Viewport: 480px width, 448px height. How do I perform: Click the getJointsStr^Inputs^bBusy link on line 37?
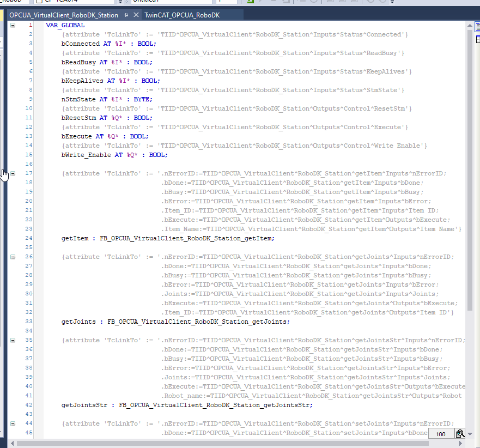(302, 359)
